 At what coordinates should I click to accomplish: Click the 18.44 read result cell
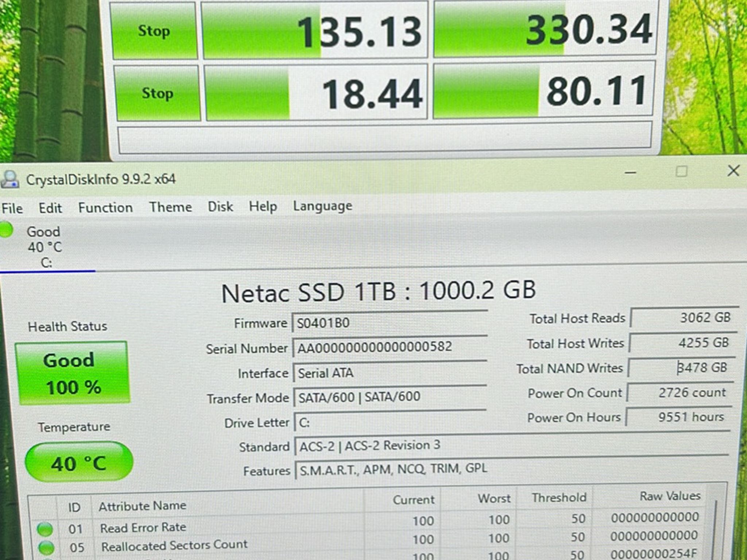[316, 93]
